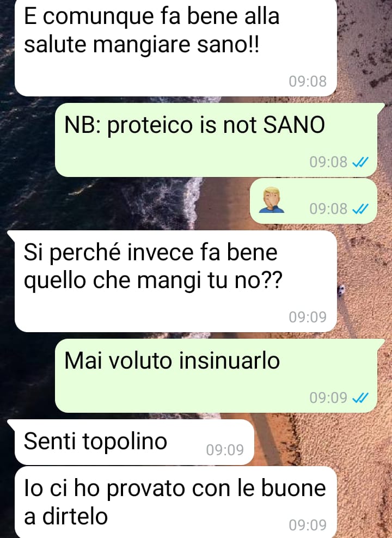Tap 09:09 timestamp beside 'Senti topolino'
Viewport: 392px width, 538px height.
(225, 449)
